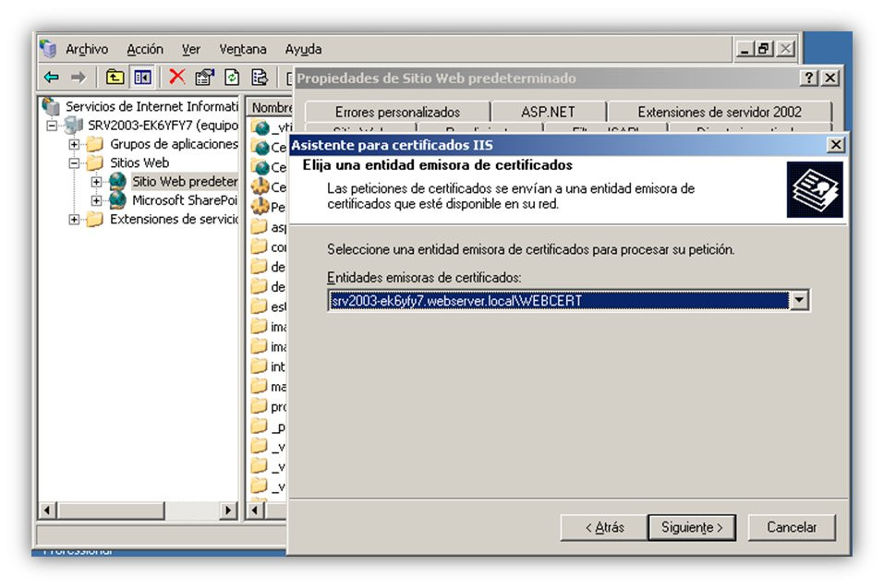Click the Cancelar button
The height and width of the screenshot is (588, 884).
click(x=792, y=527)
